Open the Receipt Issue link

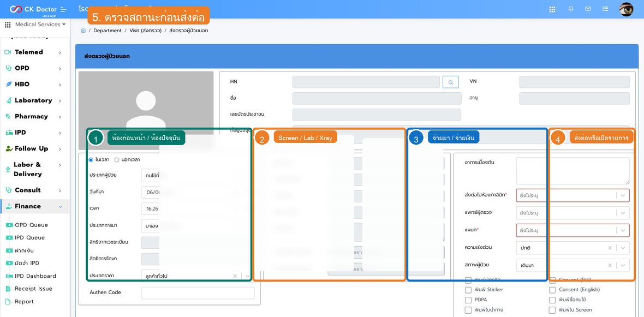[34, 289]
